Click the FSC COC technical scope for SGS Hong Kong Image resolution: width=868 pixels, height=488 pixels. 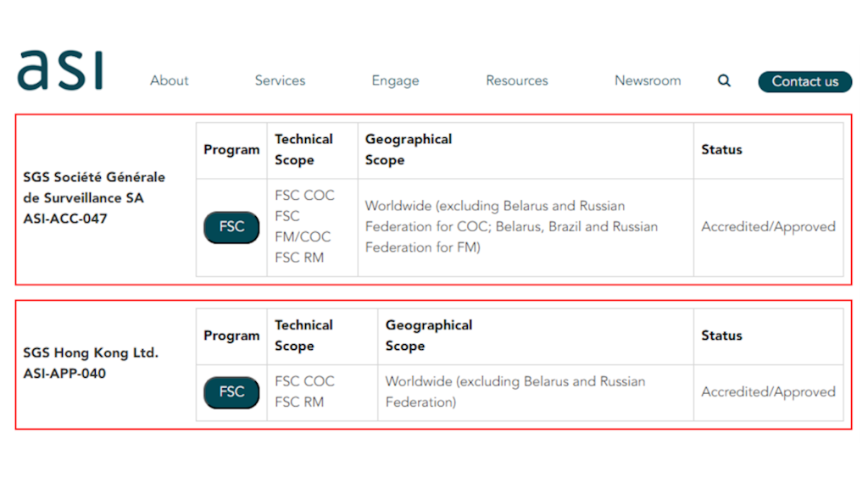[x=304, y=381]
